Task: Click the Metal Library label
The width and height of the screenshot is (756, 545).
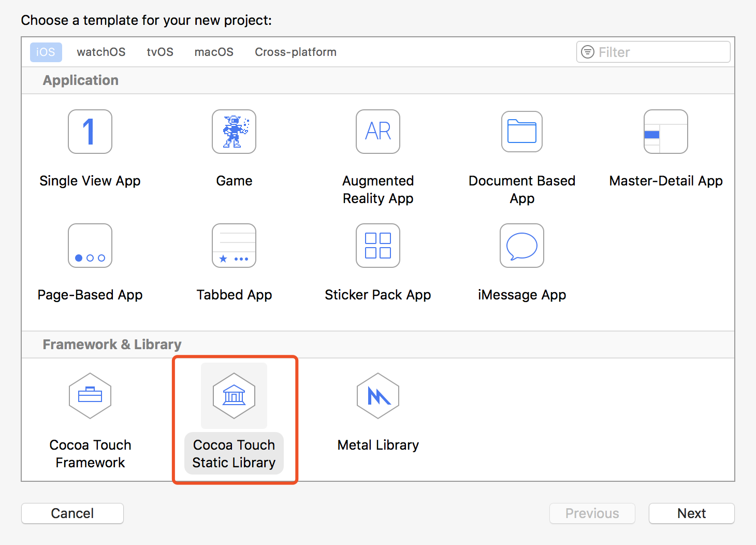Action: tap(378, 445)
